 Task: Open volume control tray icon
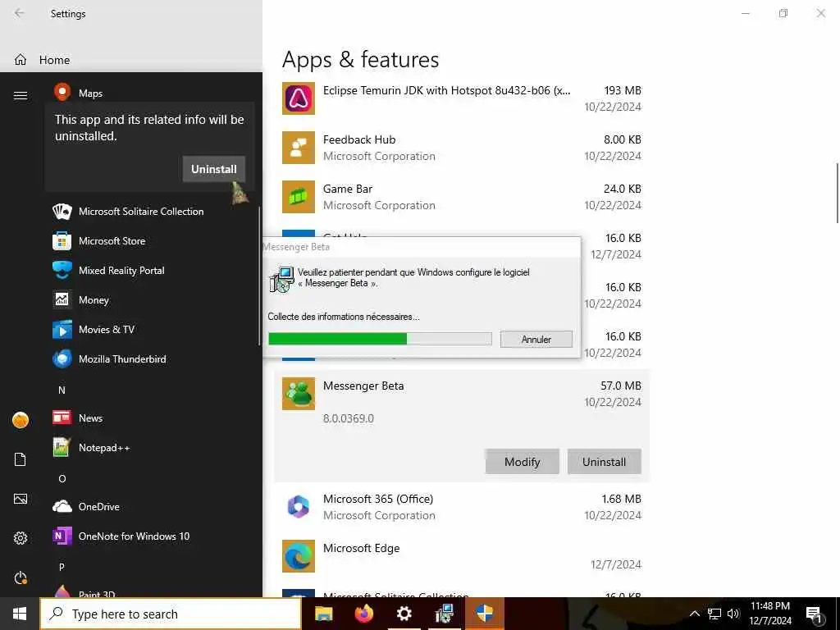pyautogui.click(x=733, y=614)
